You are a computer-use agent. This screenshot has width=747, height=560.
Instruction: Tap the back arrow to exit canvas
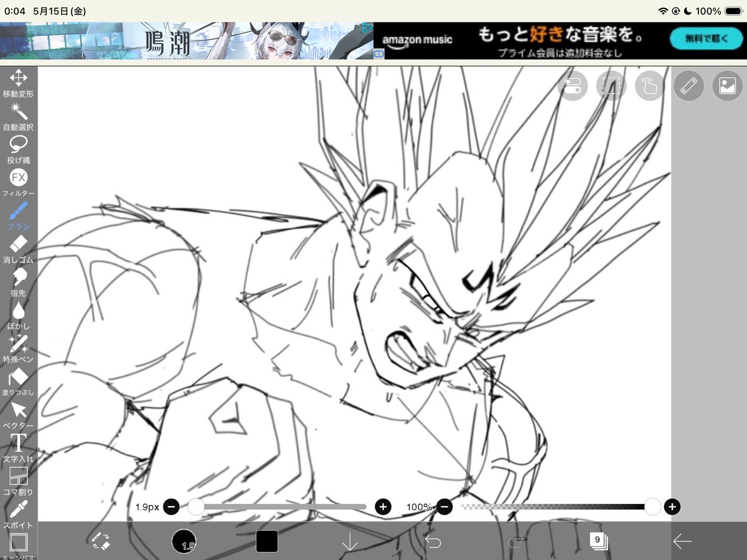point(682,541)
